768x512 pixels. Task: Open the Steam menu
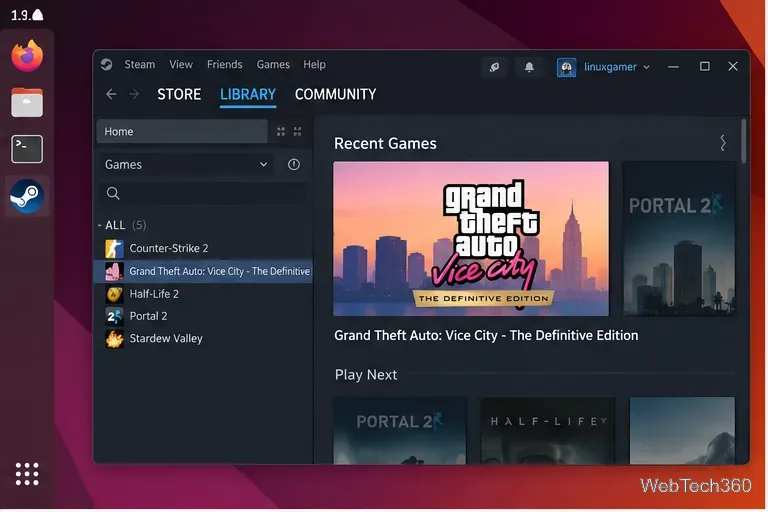point(140,65)
